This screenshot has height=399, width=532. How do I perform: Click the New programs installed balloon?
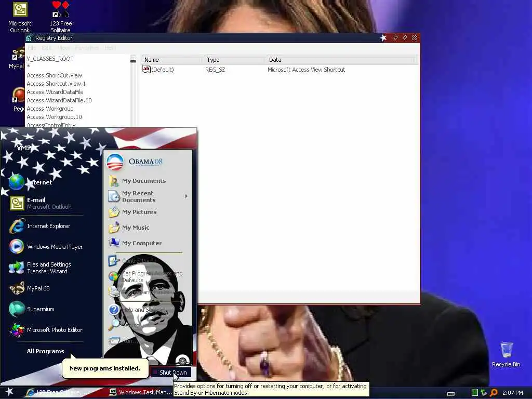tap(105, 368)
